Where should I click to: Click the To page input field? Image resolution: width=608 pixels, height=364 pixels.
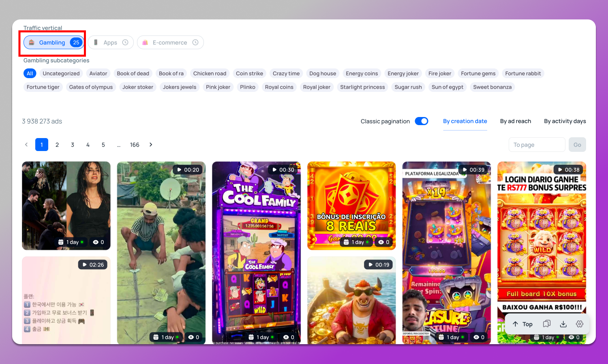537,145
